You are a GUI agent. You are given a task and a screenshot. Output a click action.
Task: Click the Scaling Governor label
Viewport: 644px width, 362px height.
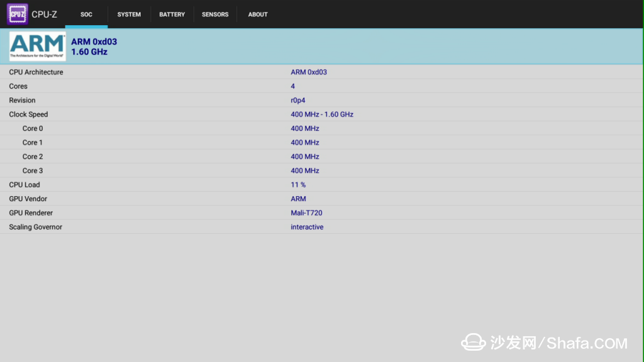(x=35, y=227)
